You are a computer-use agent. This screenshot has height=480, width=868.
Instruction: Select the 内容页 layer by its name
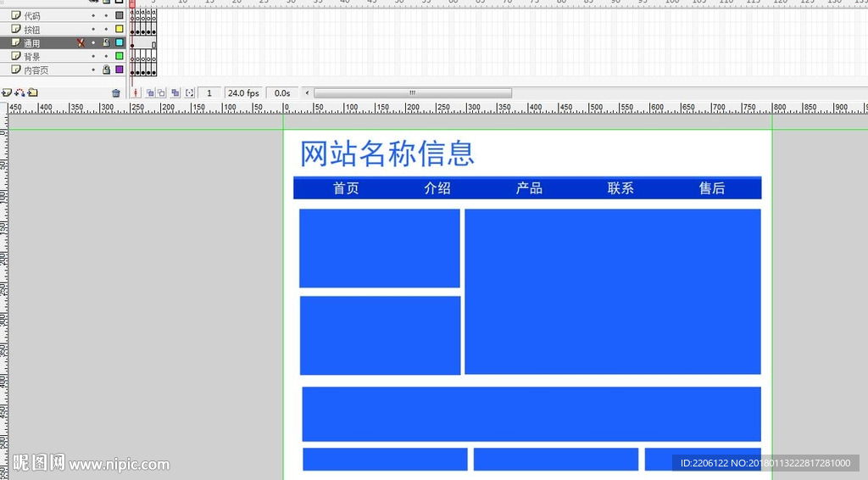pyautogui.click(x=36, y=70)
